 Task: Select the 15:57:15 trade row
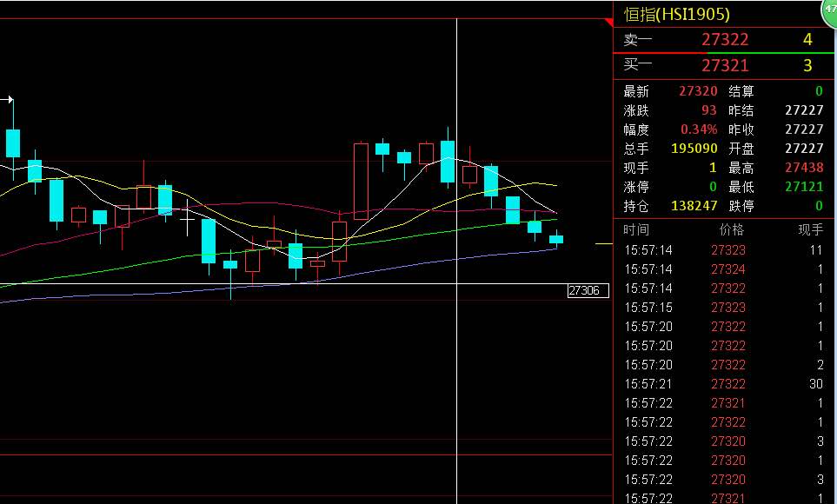(x=724, y=308)
